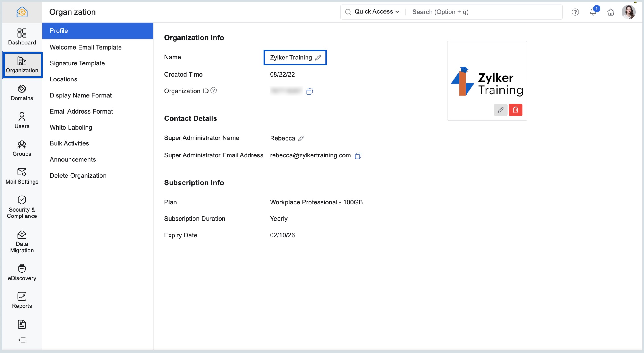This screenshot has width=644, height=353.
Task: Copy the Organization ID
Action: tap(309, 91)
